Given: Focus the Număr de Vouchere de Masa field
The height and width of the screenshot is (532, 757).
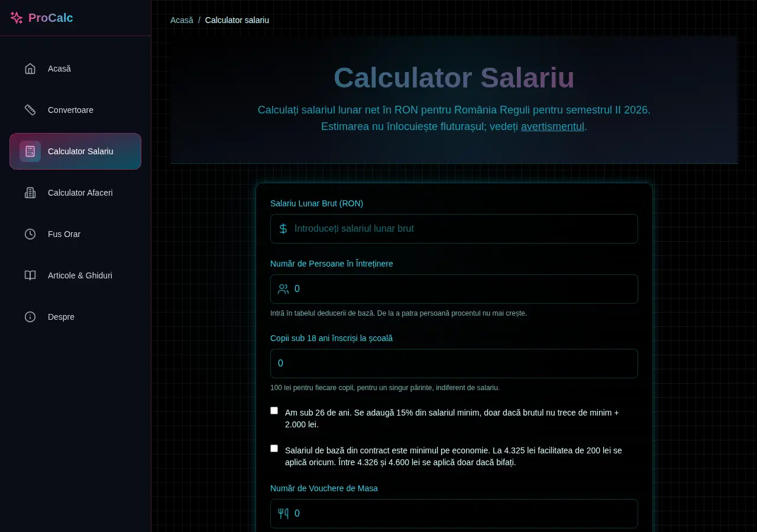Looking at the screenshot, I should [x=454, y=514].
